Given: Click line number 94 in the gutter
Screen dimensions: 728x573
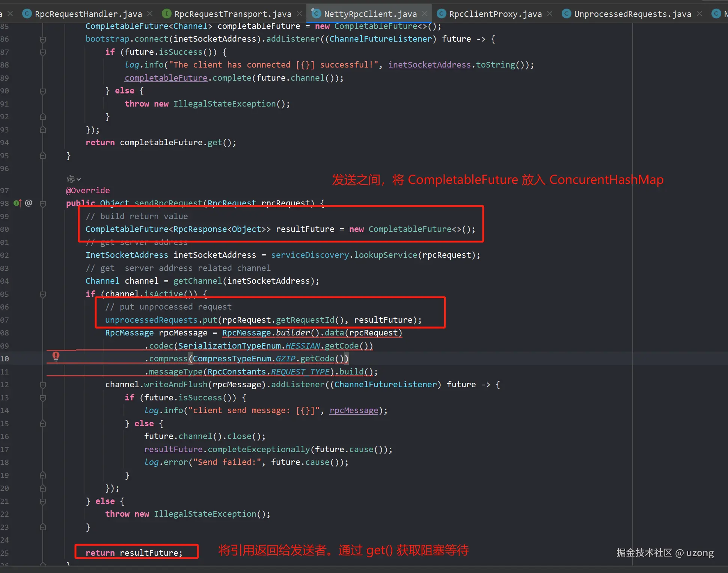Looking at the screenshot, I should [x=5, y=143].
